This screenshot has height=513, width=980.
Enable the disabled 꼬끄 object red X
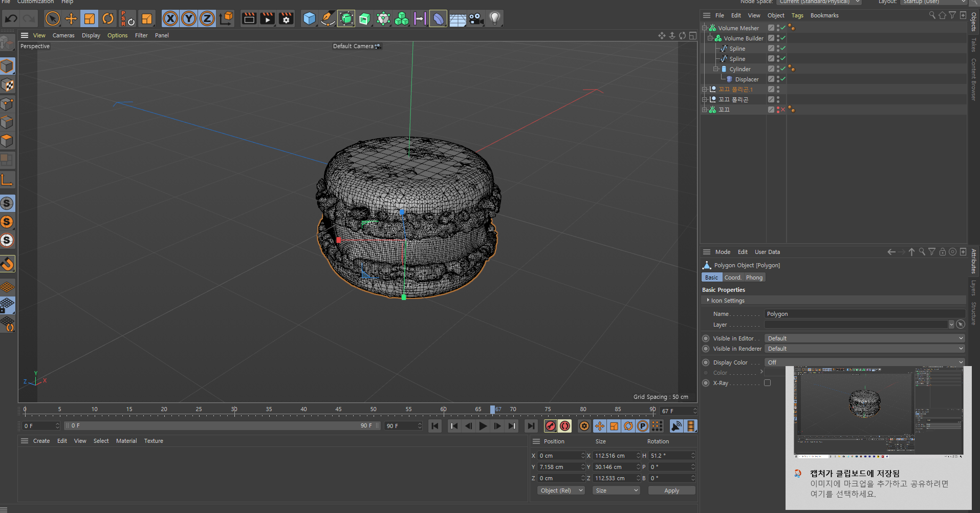[x=783, y=110]
